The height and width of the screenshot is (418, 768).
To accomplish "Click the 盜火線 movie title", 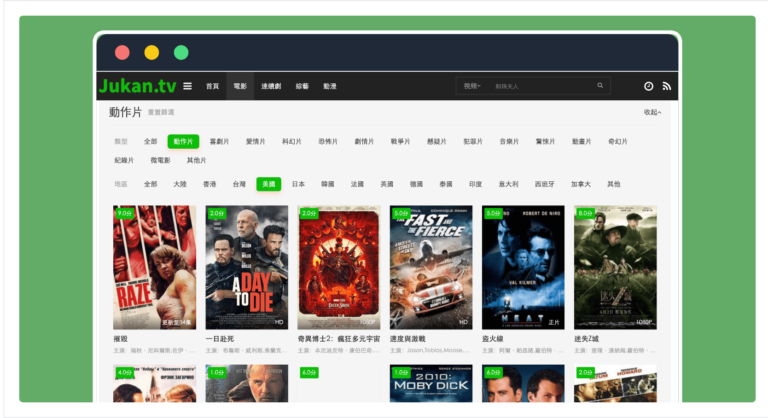I will [x=493, y=339].
